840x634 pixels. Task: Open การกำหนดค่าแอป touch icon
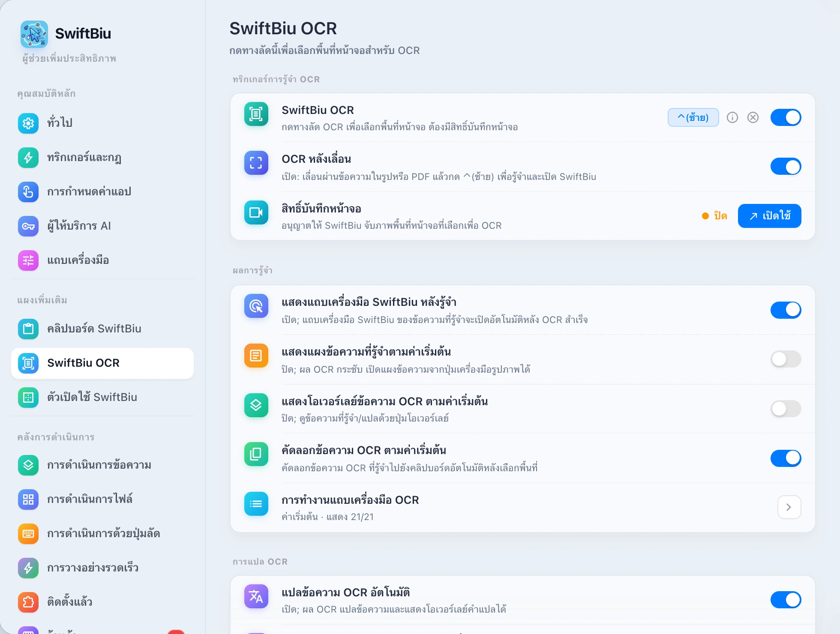click(x=28, y=192)
